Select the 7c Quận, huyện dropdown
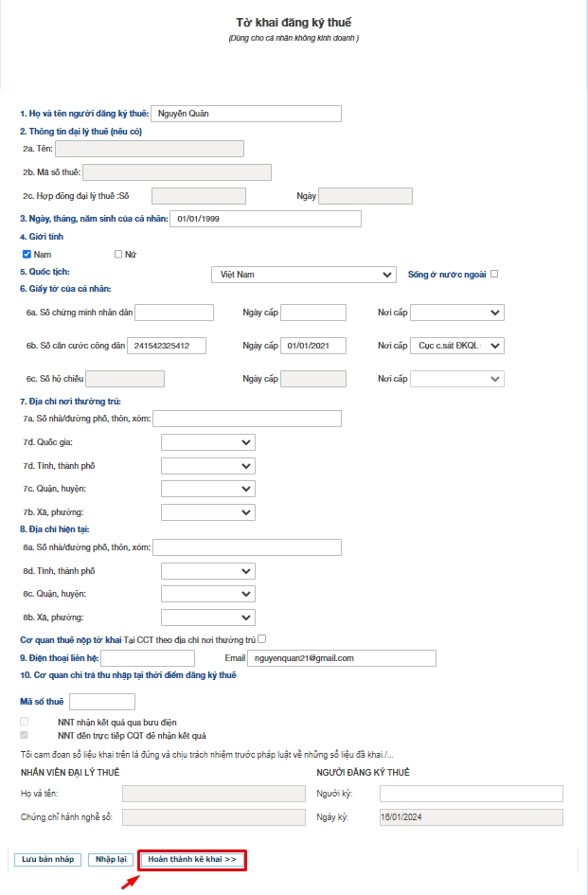This screenshot has width=588, height=895. pos(208,489)
